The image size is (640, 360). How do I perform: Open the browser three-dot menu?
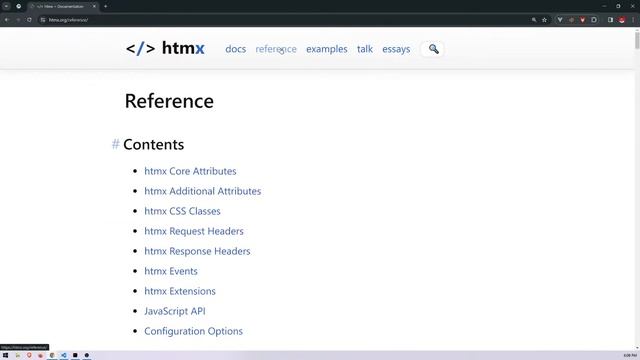click(x=633, y=20)
